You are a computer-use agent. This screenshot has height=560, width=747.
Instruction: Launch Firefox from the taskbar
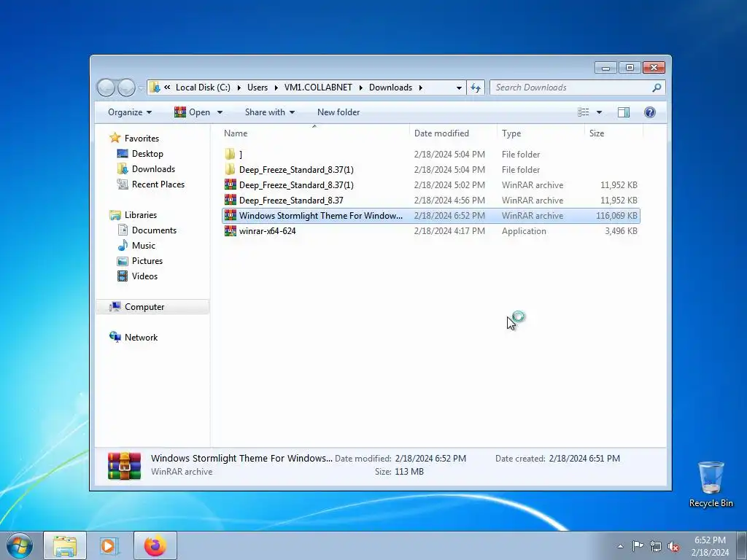click(155, 545)
